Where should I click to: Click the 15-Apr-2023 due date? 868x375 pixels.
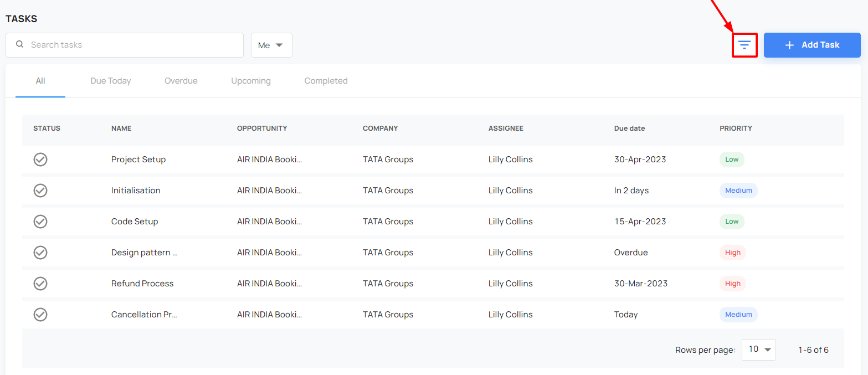click(640, 222)
